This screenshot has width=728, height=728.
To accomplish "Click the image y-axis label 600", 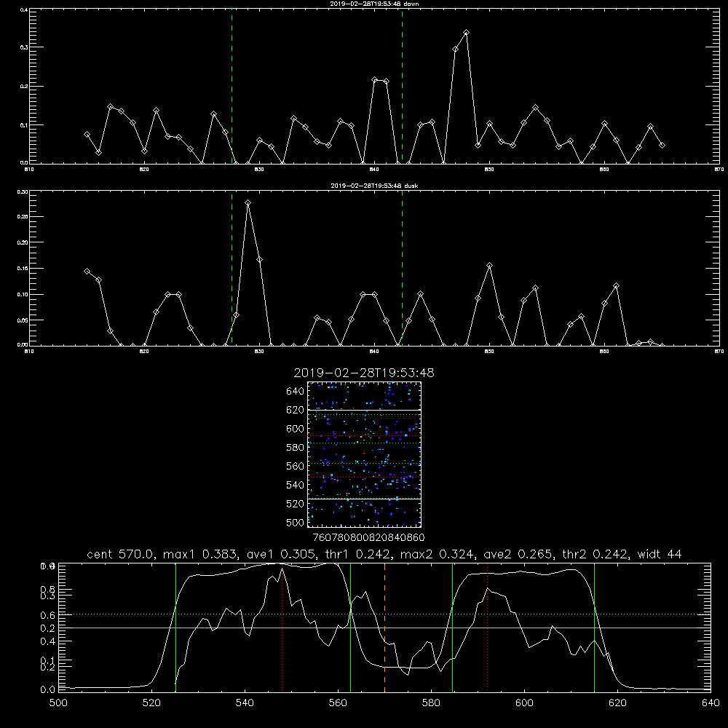I will click(296, 429).
